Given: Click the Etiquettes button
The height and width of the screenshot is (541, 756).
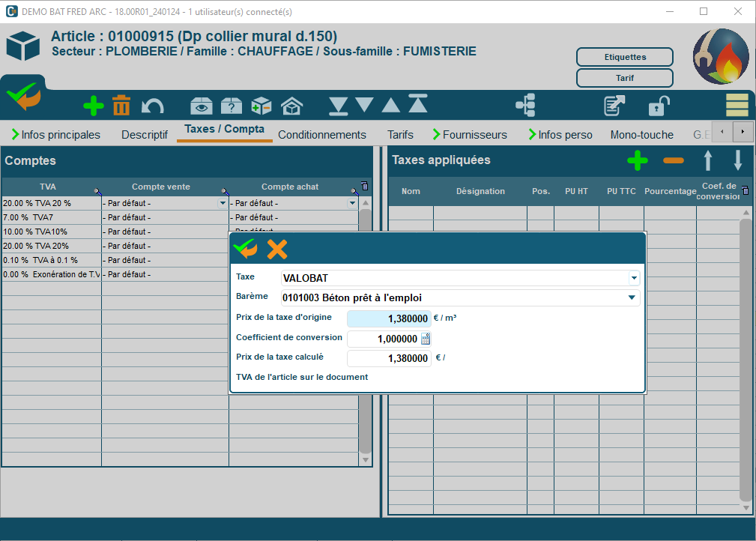Looking at the screenshot, I should [x=624, y=57].
